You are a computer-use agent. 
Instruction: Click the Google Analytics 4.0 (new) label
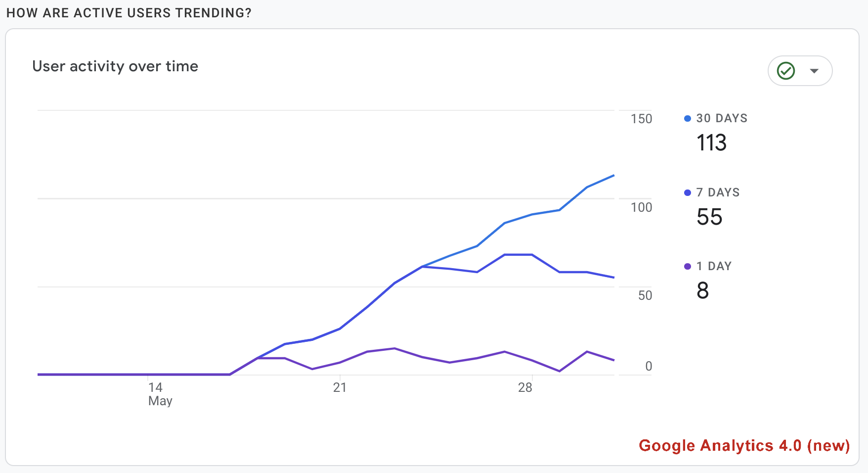(x=744, y=445)
